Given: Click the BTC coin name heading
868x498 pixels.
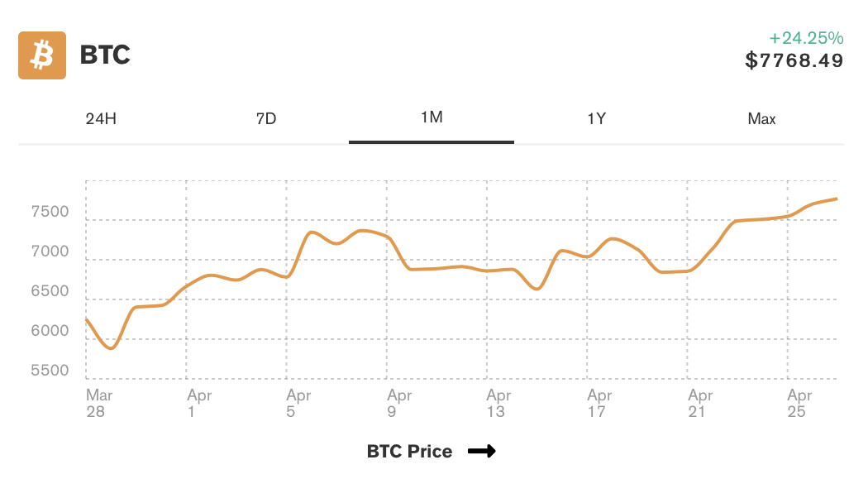Looking at the screenshot, I should point(105,55).
